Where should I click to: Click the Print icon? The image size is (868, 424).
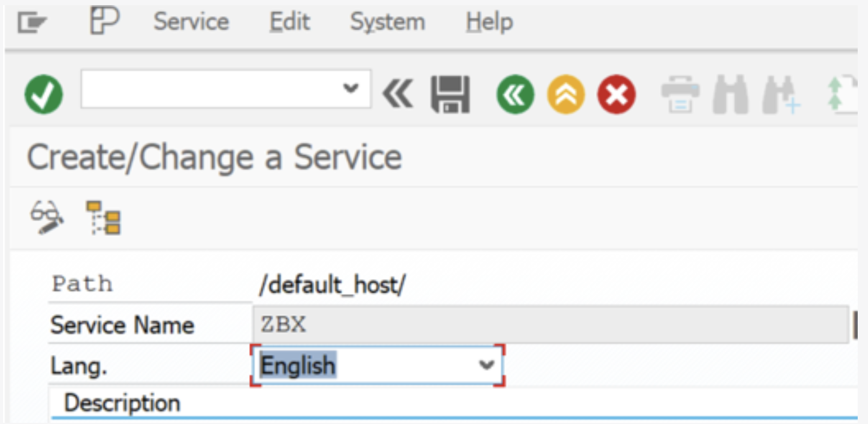[680, 95]
